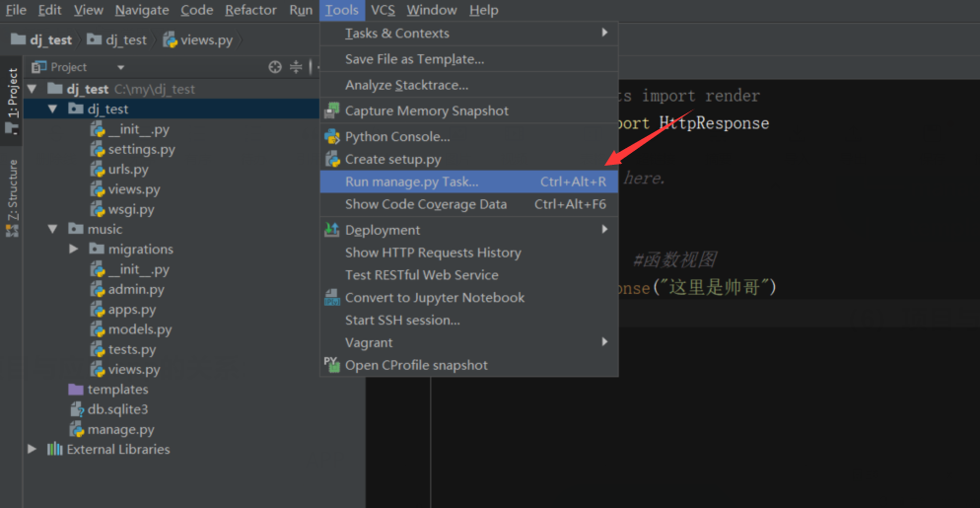Expand the Deployment submenu arrow
The image size is (980, 508).
[x=604, y=230]
